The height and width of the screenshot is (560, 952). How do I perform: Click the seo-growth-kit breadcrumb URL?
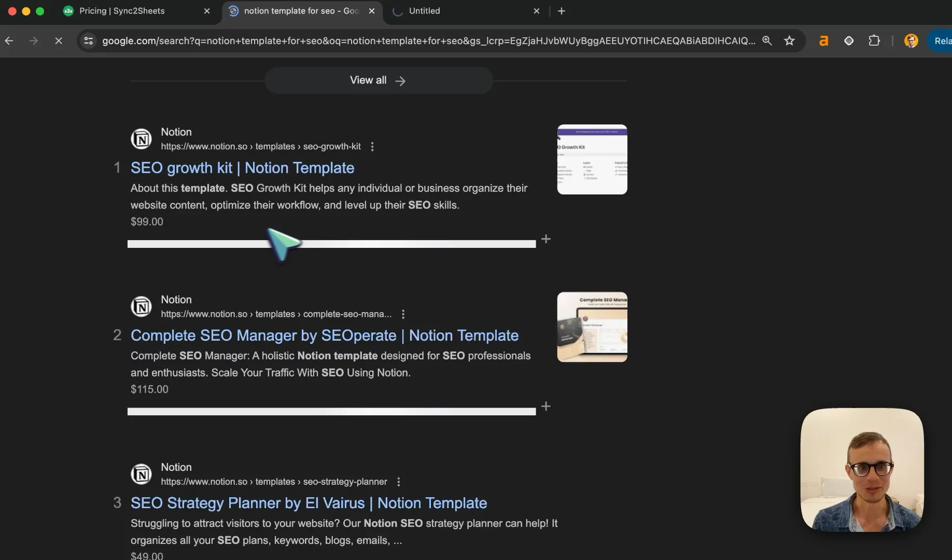[x=261, y=147]
